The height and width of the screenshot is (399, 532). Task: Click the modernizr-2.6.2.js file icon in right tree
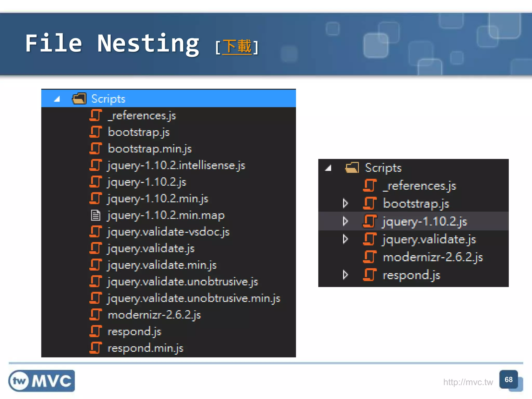[x=370, y=257]
